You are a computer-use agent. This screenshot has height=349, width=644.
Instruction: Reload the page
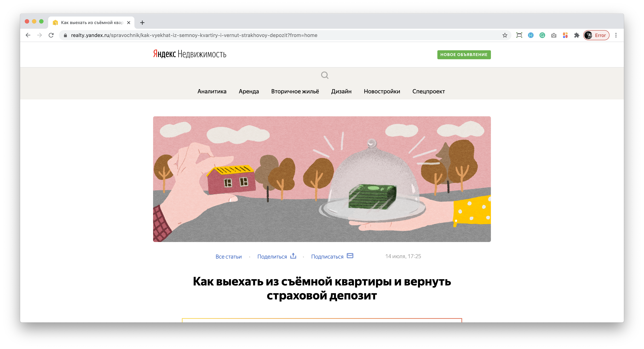click(51, 35)
